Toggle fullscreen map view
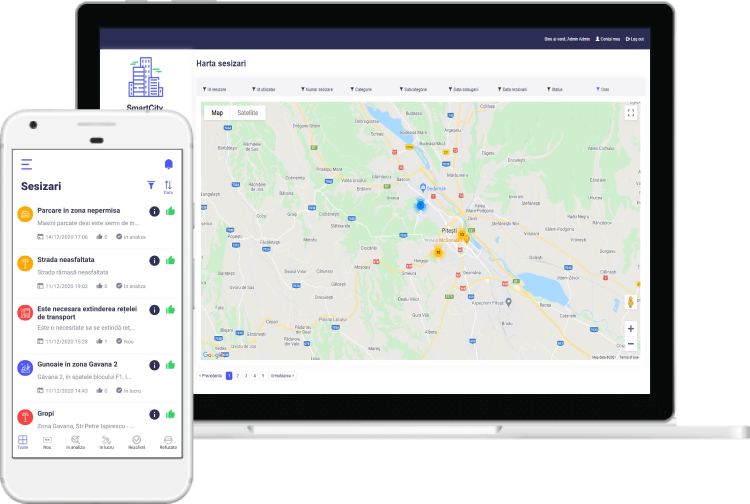 [x=631, y=113]
